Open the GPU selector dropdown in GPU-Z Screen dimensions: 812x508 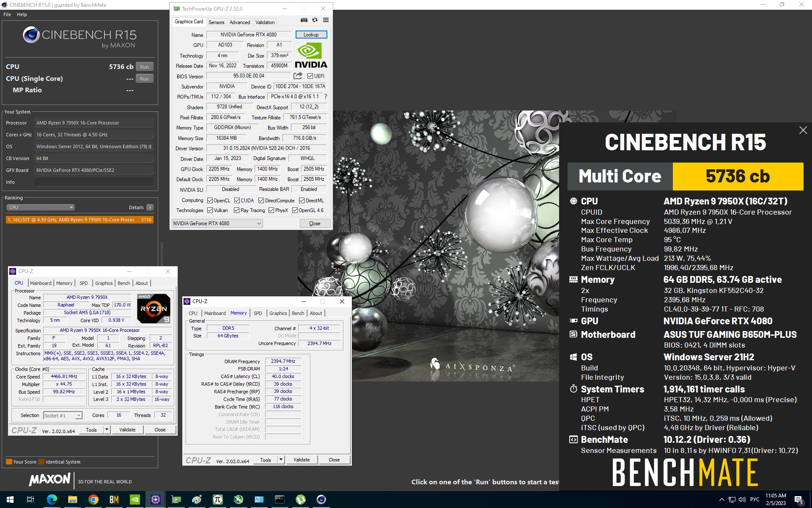pos(217,224)
